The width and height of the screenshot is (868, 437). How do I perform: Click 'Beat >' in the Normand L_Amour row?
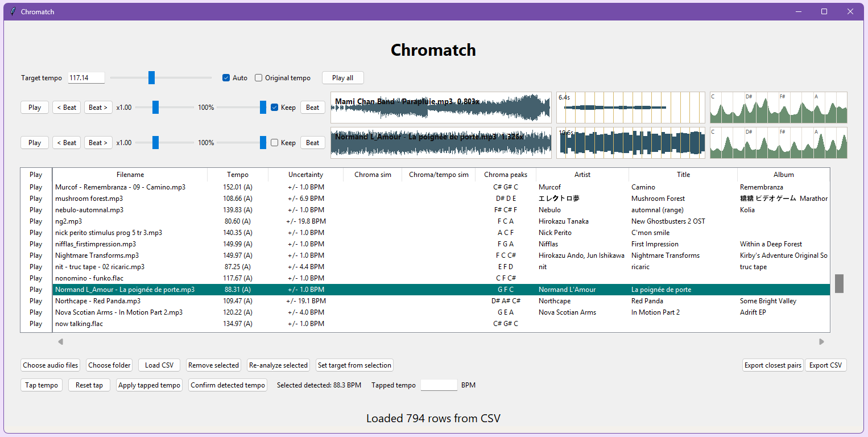click(x=98, y=143)
